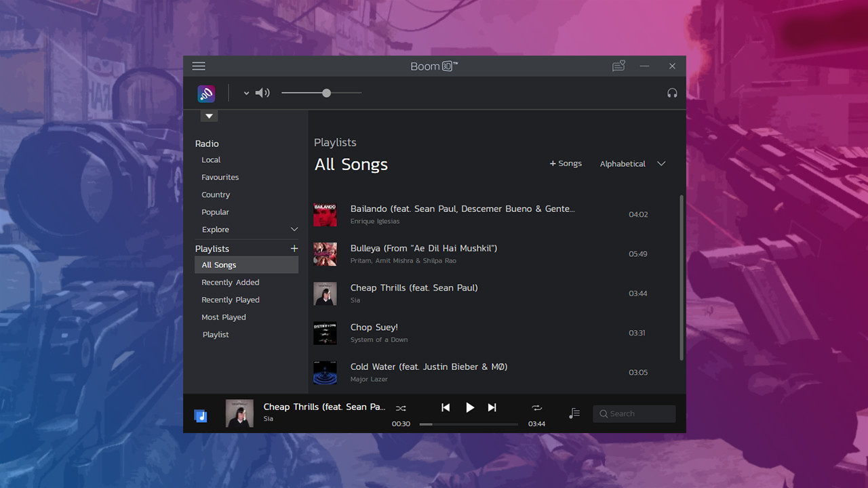
Task: Switch to the Favourites radio section
Action: [x=220, y=177]
